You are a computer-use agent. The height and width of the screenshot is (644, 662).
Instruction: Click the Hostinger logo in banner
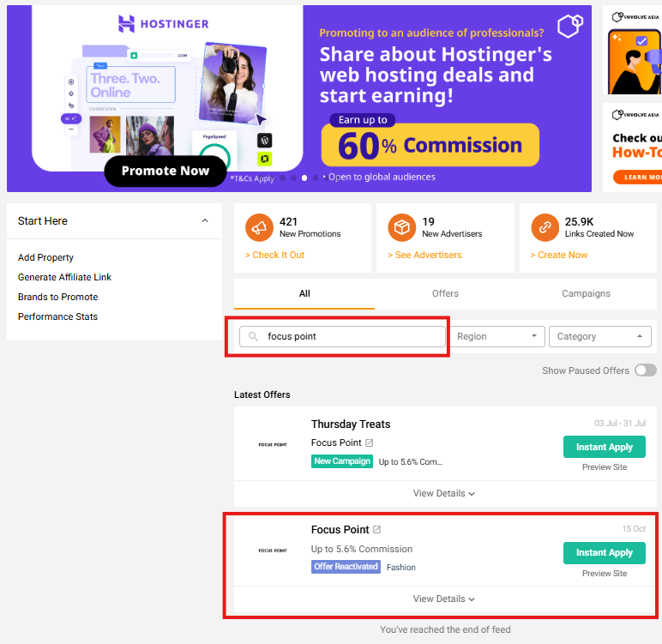[x=164, y=24]
